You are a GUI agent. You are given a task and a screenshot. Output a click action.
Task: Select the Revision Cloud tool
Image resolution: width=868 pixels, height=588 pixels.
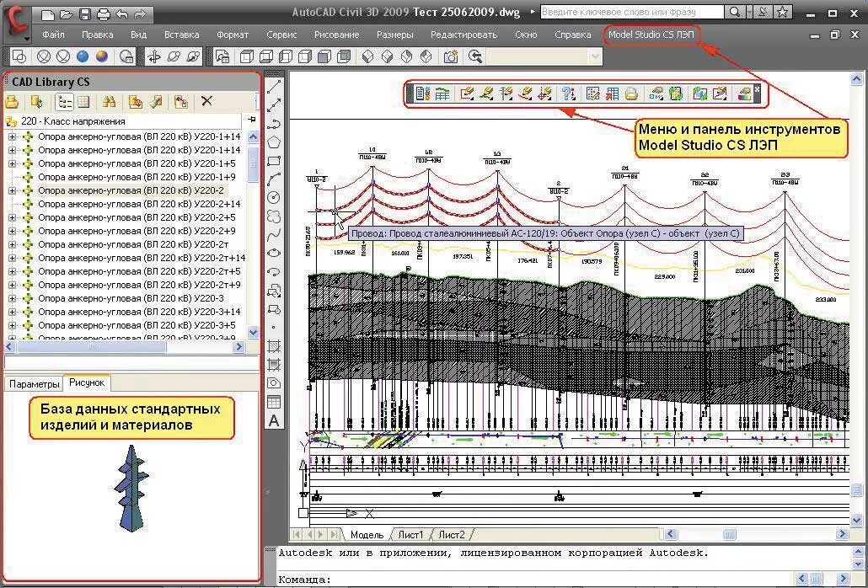274,216
